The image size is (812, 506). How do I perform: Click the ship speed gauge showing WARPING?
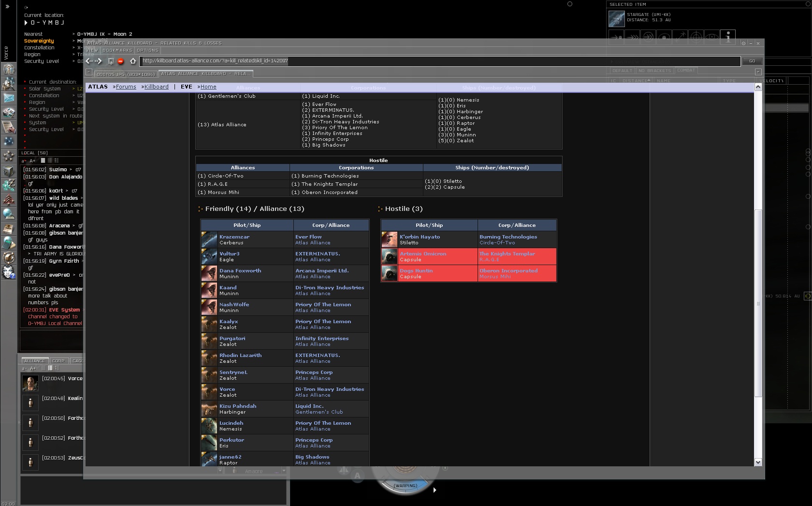405,485
